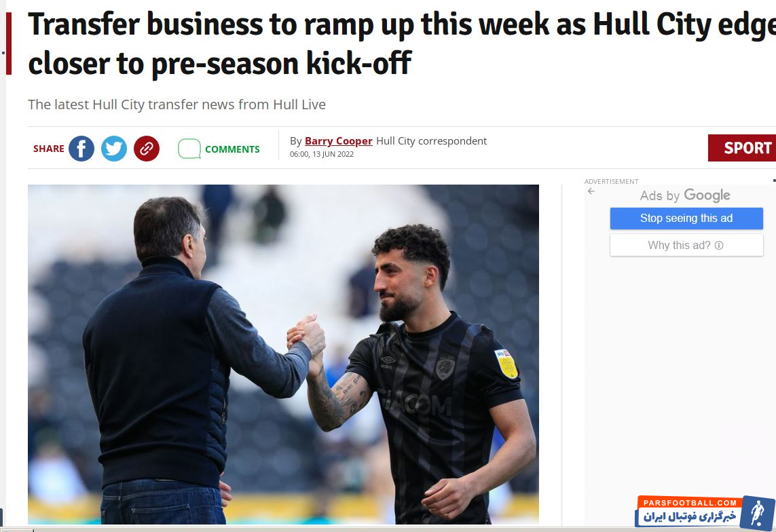Viewport: 776px width, 532px height.
Task: Click the ADVERTISEMENT label above the ad
Action: tap(611, 181)
